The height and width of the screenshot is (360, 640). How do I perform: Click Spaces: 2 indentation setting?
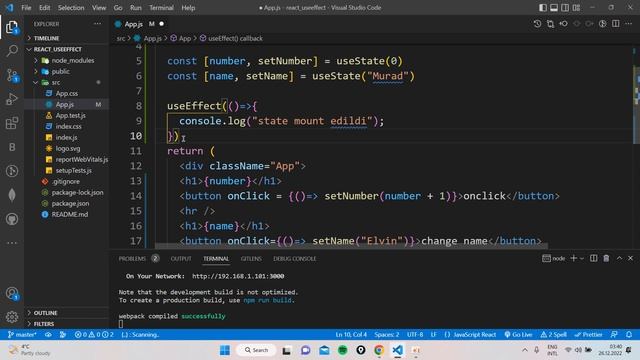click(x=387, y=335)
